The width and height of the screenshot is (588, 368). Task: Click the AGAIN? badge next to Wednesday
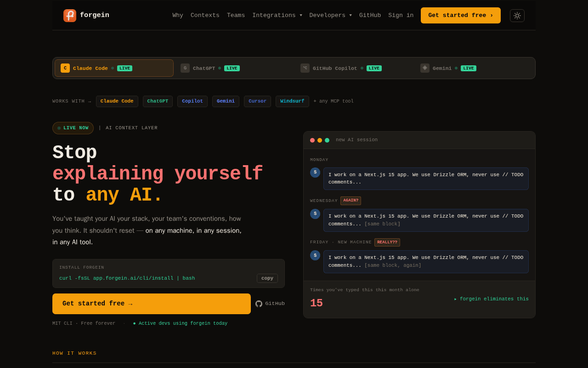tap(351, 201)
